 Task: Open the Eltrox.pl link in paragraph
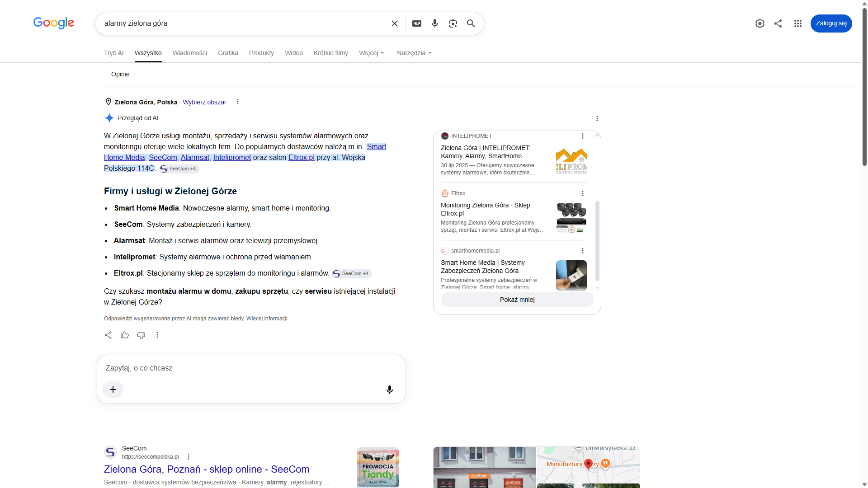(302, 157)
